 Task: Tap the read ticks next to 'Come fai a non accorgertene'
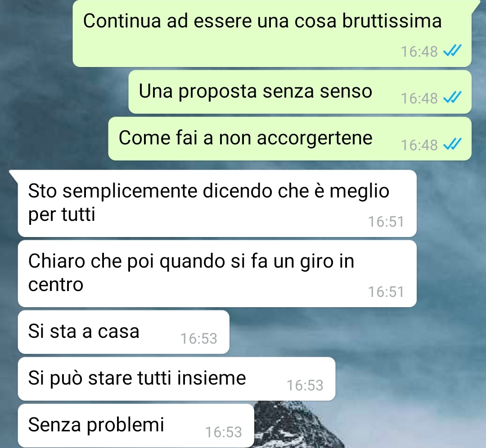coord(452,144)
